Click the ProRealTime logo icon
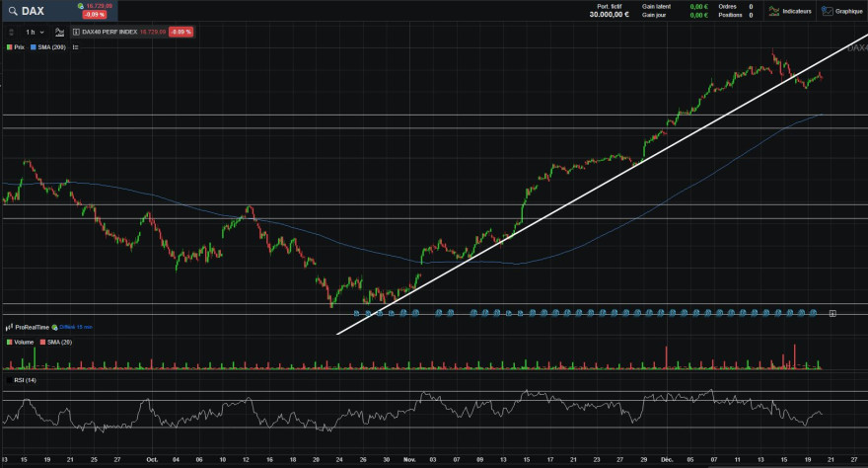The width and height of the screenshot is (868, 468). [x=10, y=326]
